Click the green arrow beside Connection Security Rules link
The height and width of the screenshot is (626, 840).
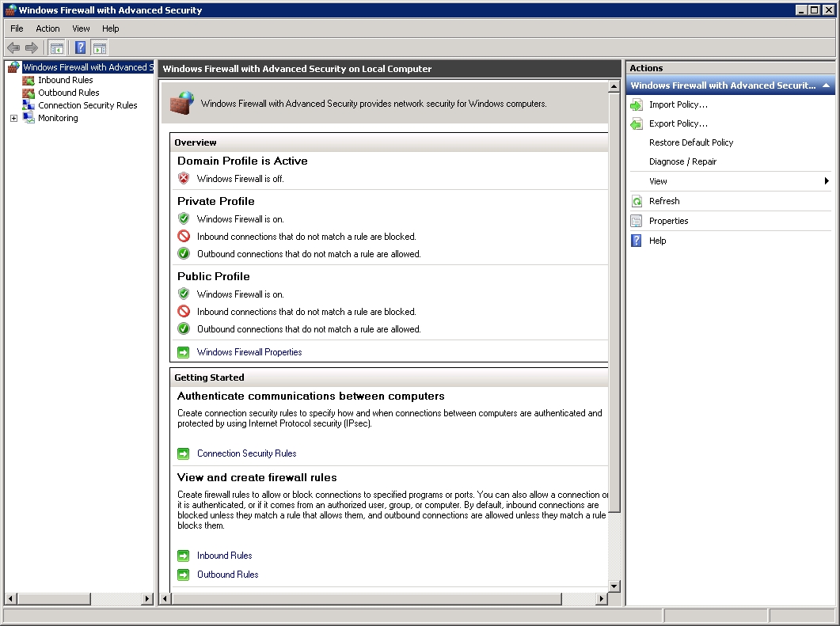183,453
